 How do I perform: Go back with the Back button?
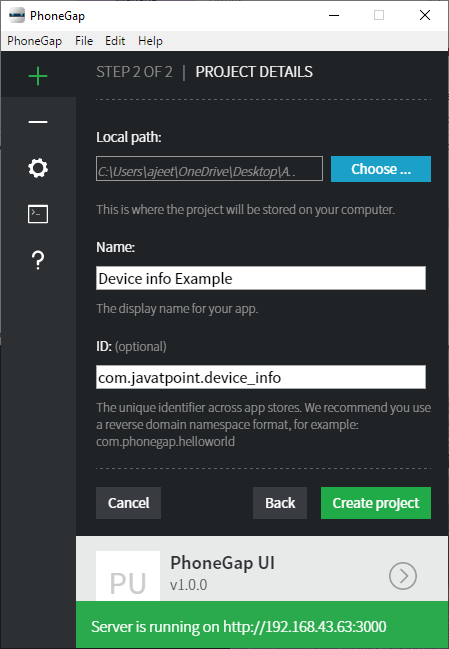click(x=280, y=503)
